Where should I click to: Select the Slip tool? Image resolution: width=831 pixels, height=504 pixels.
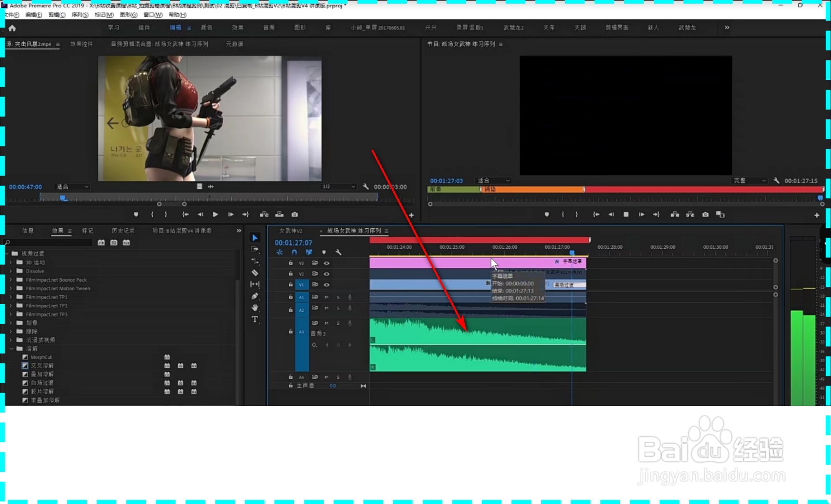pos(254,284)
